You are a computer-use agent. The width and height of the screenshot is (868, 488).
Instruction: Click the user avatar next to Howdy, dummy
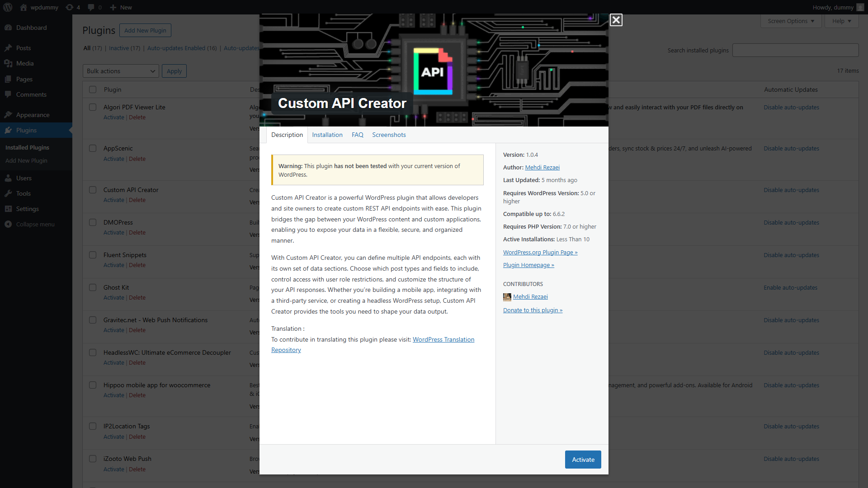pos(860,7)
